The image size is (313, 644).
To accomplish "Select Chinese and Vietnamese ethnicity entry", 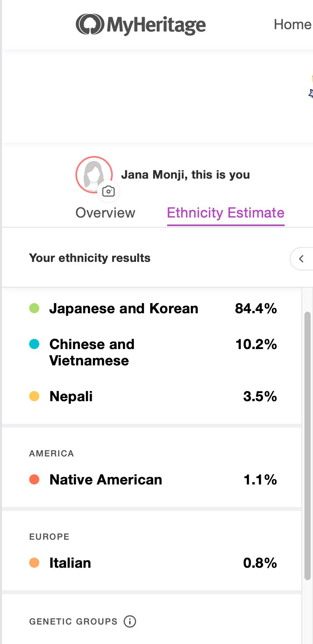I will click(92, 352).
